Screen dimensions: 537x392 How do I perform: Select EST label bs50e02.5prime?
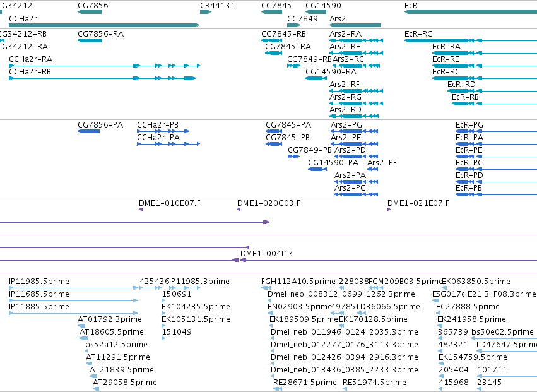click(502, 332)
